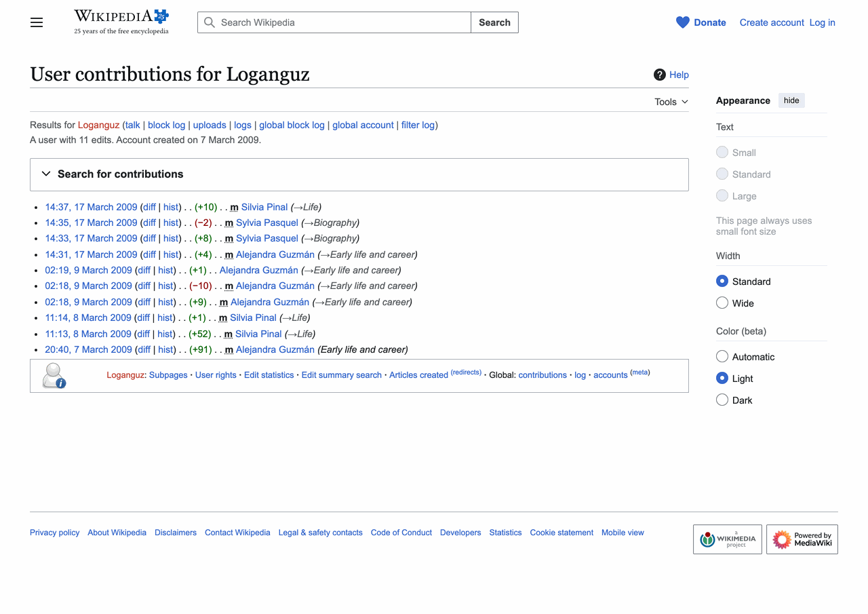The height and width of the screenshot is (614, 868).
Task: Hide the Appearance sidebar
Action: coord(791,100)
